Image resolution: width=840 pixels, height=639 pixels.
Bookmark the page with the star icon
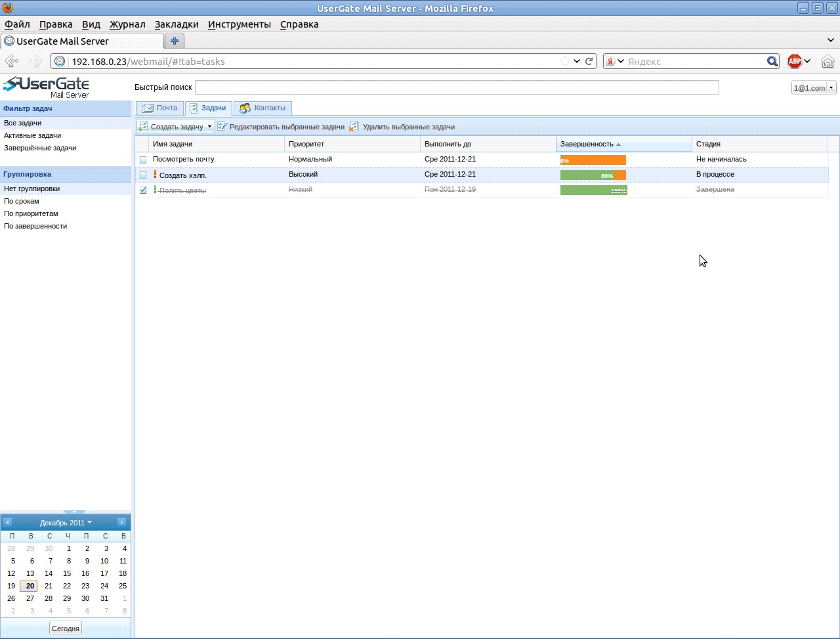tap(565, 61)
